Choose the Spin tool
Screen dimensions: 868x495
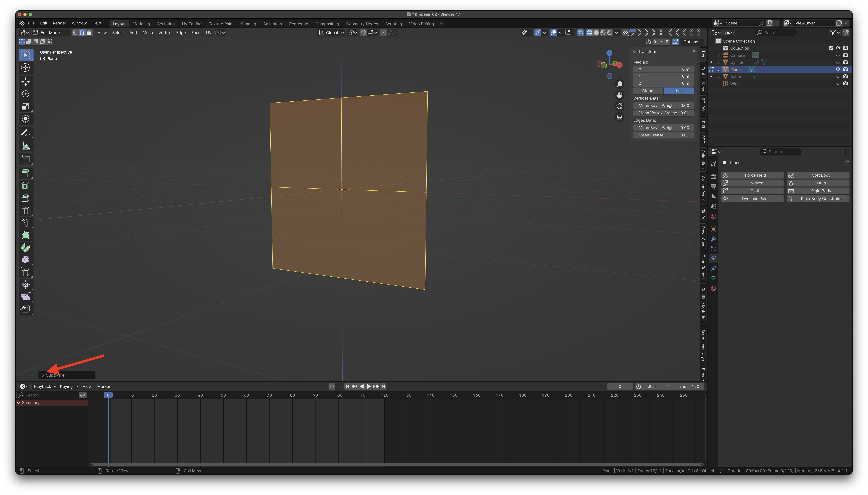click(x=25, y=247)
